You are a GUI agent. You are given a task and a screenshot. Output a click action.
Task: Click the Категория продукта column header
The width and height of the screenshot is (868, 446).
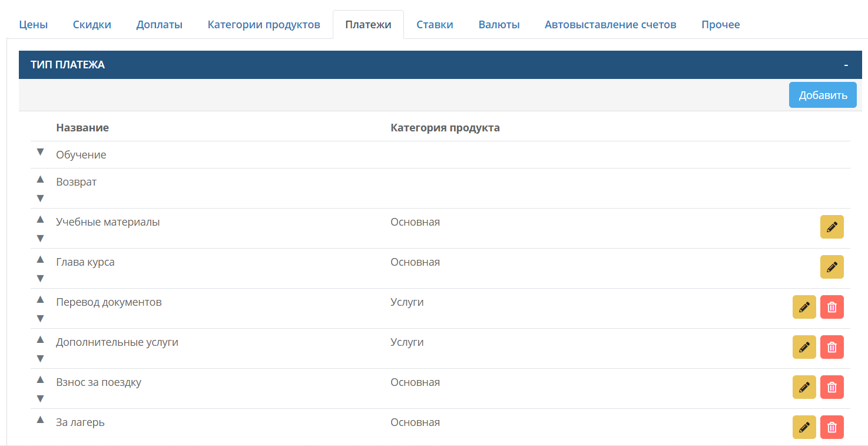pyautogui.click(x=445, y=128)
